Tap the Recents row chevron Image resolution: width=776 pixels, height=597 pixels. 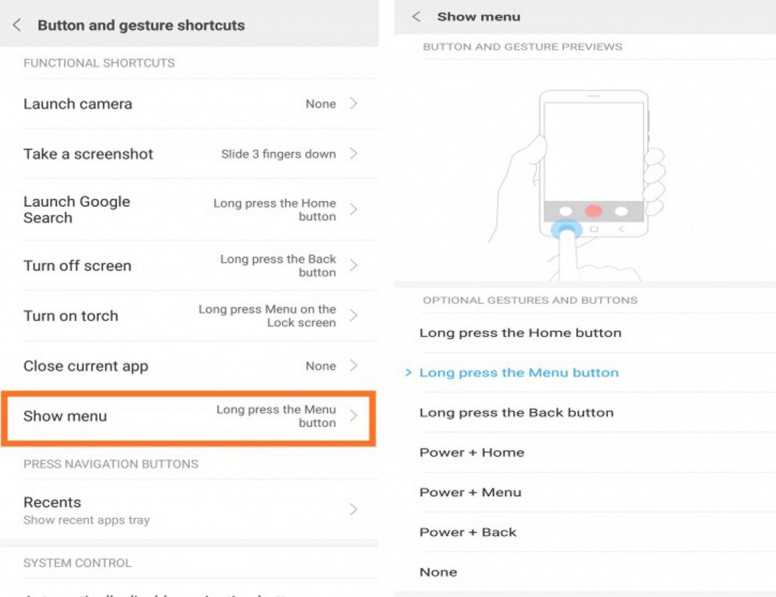353,509
